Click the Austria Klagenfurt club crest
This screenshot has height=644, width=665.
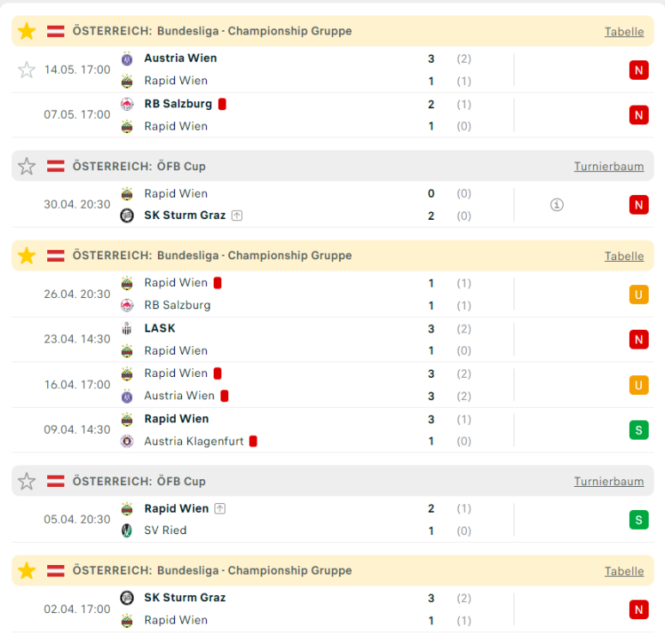tap(127, 441)
